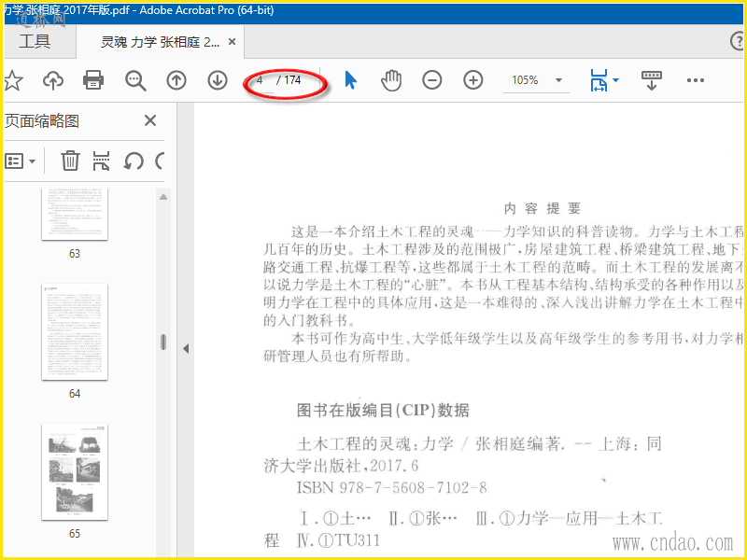
Task: Select the page 65 thumbnail
Action: click(75, 472)
